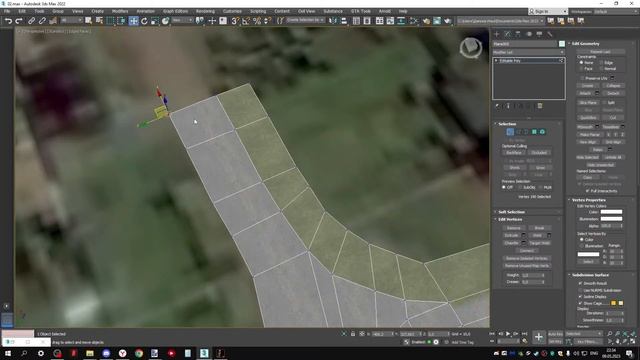
Task: Click the Redo arrow in the toolbar
Action: tap(18, 21)
